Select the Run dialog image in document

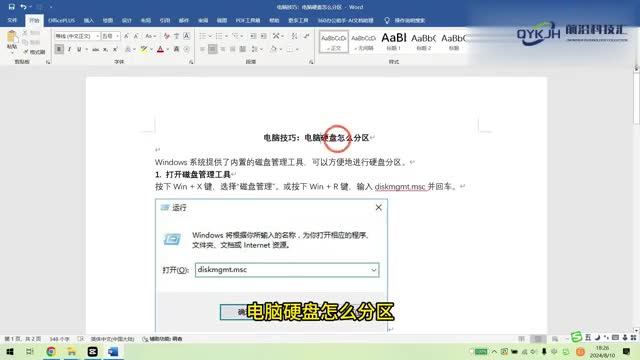pyautogui.click(x=271, y=265)
